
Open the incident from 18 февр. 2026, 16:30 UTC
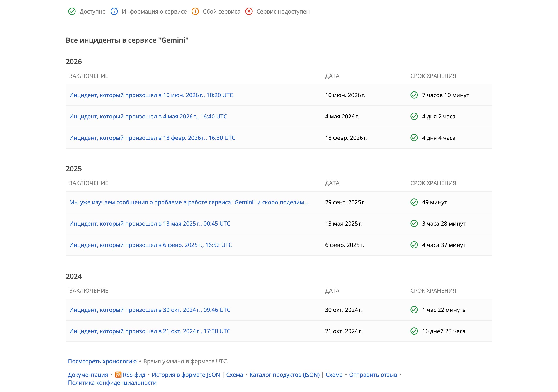coord(152,138)
